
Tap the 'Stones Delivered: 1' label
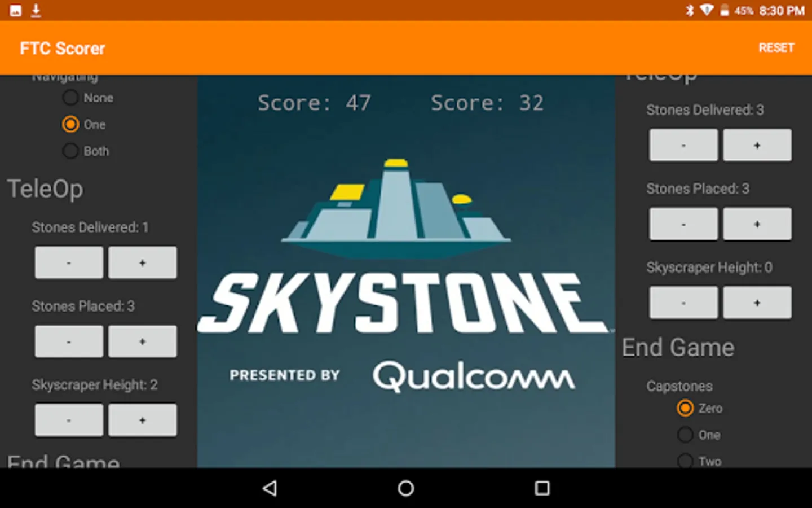(x=90, y=227)
